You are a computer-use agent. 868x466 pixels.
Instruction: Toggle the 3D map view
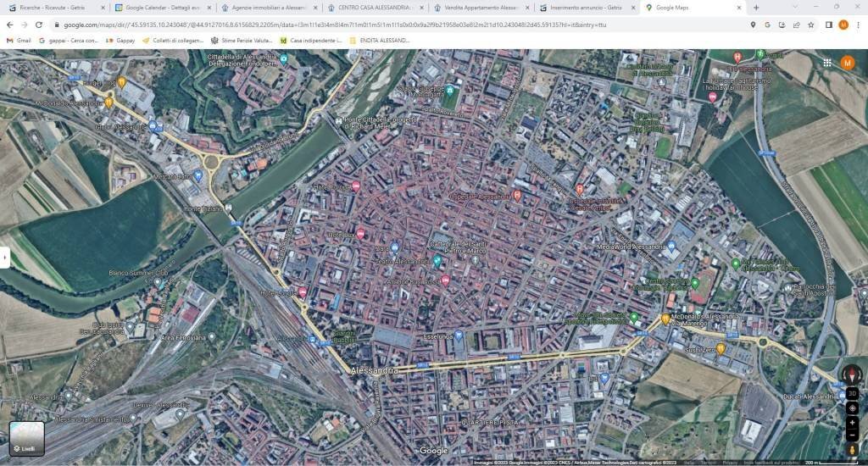pos(852,393)
